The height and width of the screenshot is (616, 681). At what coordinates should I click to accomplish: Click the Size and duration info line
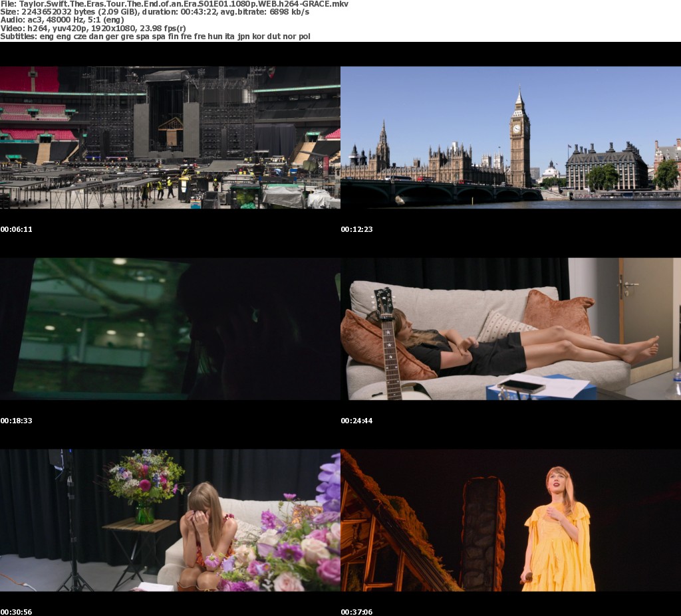tap(154, 12)
